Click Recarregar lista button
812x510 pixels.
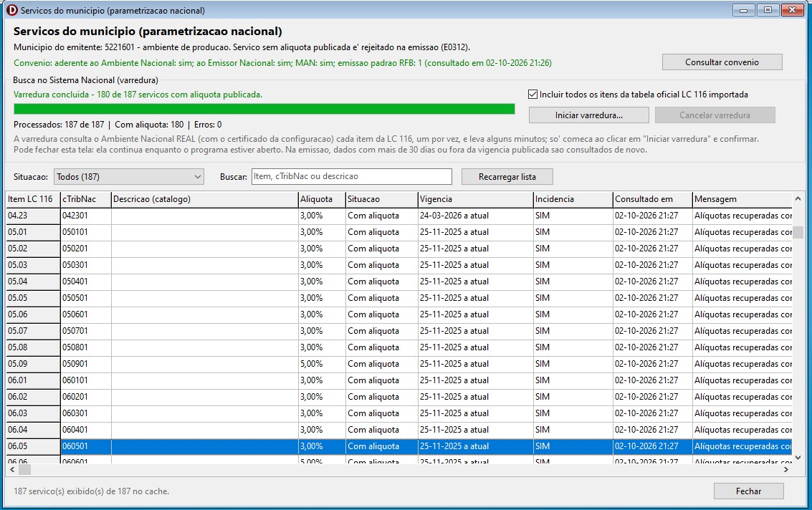[x=507, y=176]
